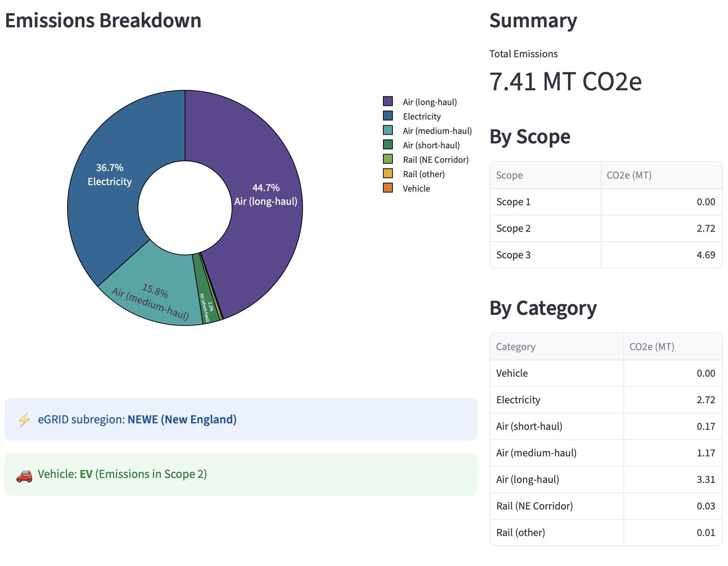Expand the By Scope section header

[x=530, y=137]
